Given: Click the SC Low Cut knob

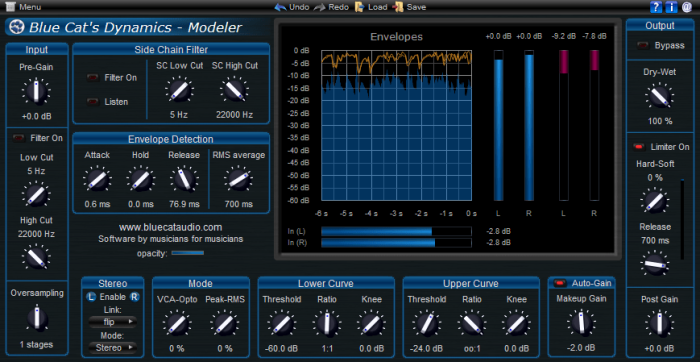Looking at the screenshot, I should tap(179, 90).
